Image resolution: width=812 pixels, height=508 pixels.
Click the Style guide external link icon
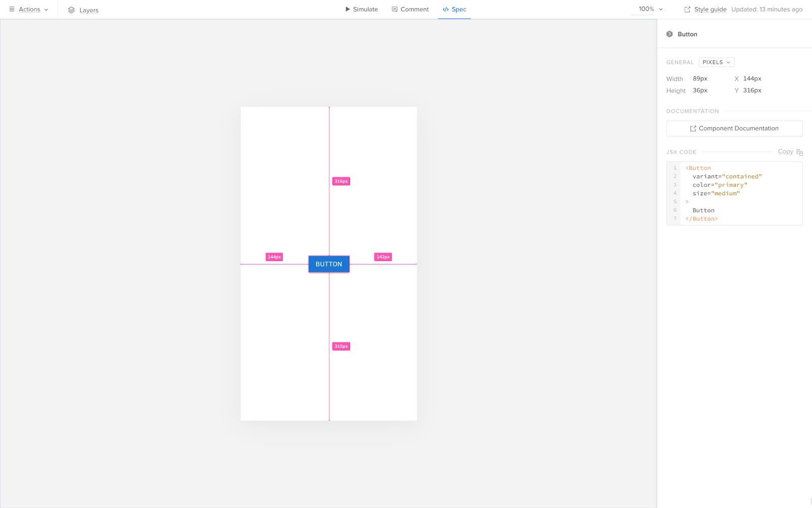[x=687, y=9]
